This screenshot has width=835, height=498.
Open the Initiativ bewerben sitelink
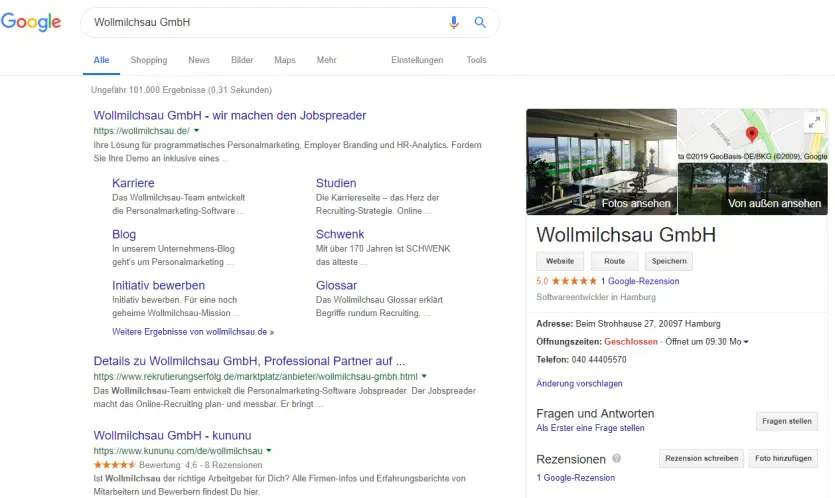[x=158, y=285]
